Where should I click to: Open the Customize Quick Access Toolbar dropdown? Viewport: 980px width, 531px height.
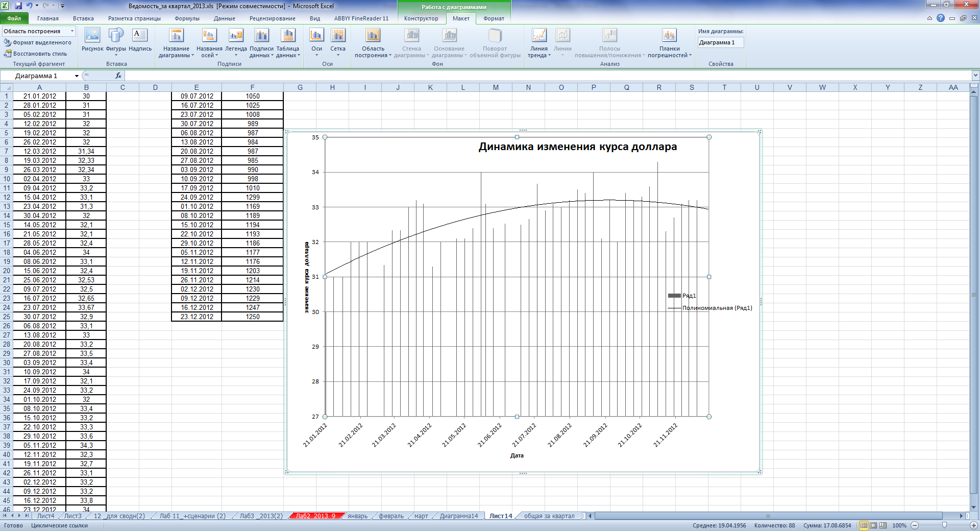62,6
